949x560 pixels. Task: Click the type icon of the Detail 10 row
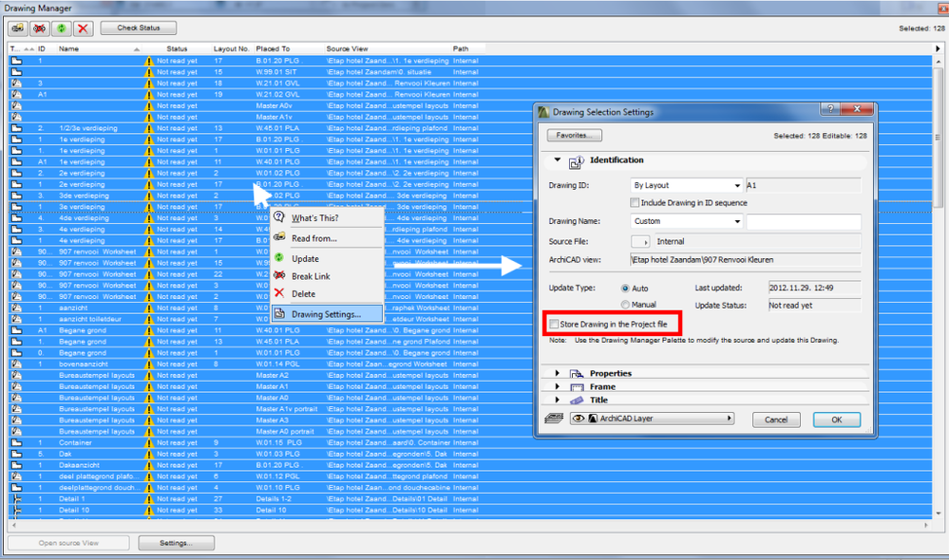(16, 511)
